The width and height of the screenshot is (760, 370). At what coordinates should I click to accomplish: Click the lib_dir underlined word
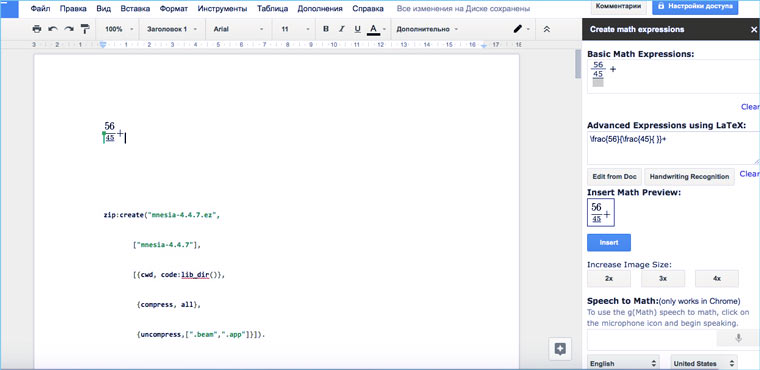pyautogui.click(x=195, y=275)
